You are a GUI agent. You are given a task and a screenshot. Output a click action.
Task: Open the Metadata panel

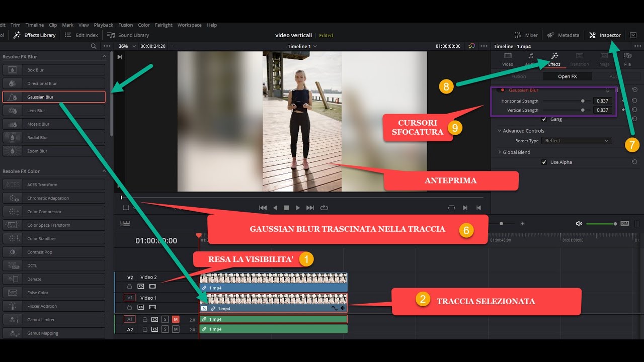[563, 35]
